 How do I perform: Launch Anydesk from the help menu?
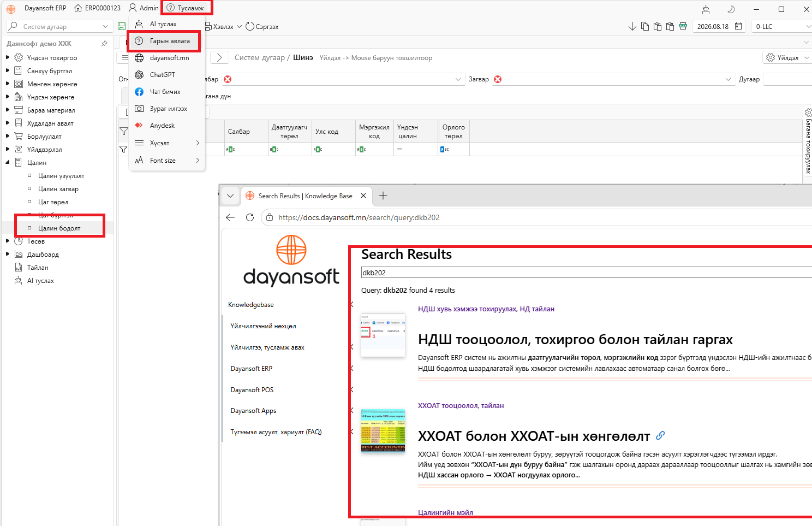click(x=166, y=126)
